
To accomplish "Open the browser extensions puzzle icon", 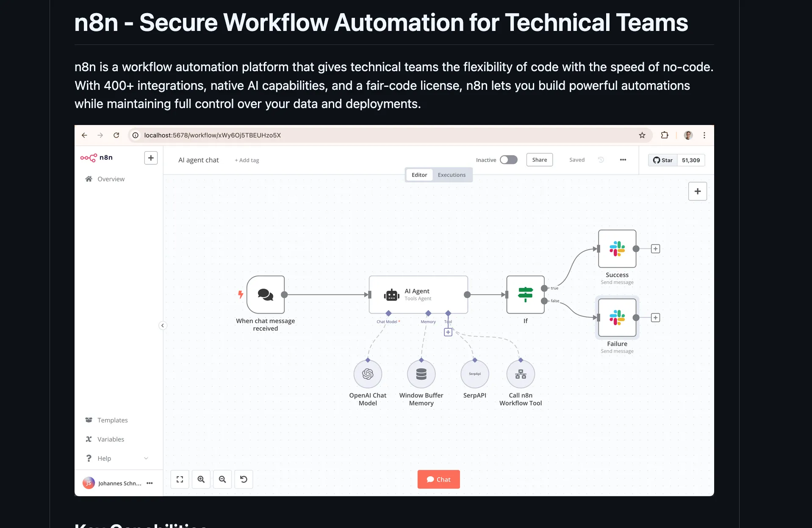I will [665, 135].
